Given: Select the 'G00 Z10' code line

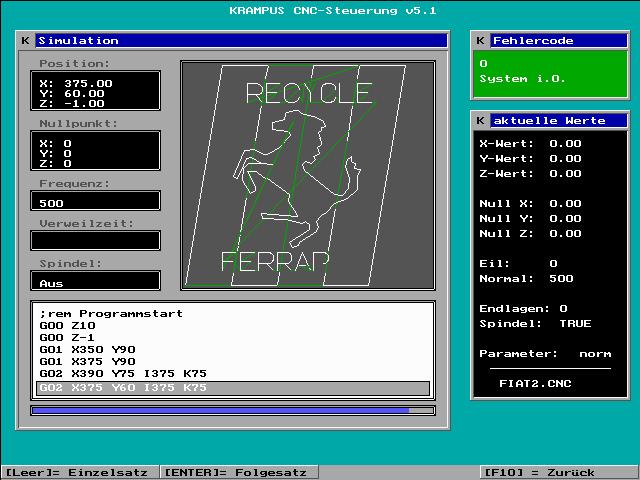Looking at the screenshot, I should click(67, 326).
